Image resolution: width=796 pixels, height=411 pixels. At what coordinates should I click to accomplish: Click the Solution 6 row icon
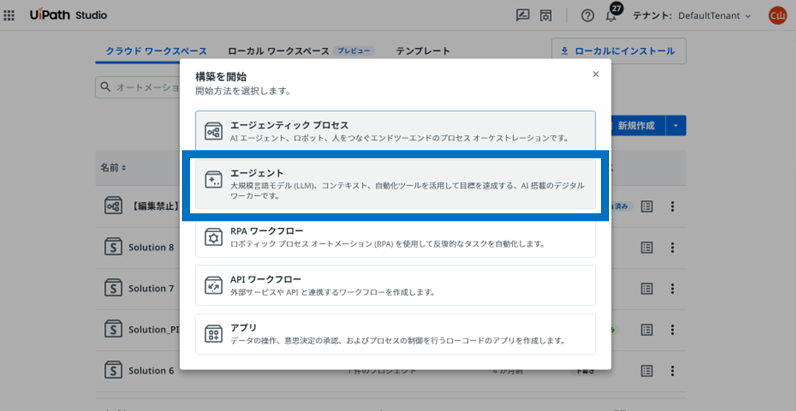pos(113,370)
